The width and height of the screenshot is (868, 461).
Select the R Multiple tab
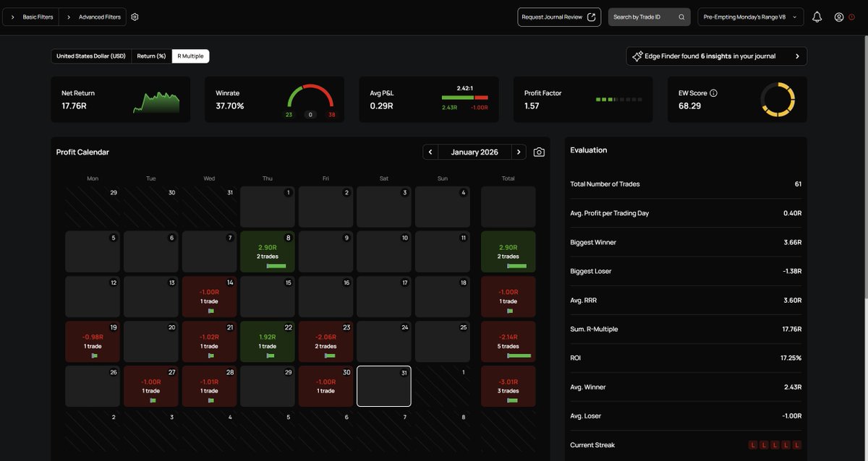point(190,56)
